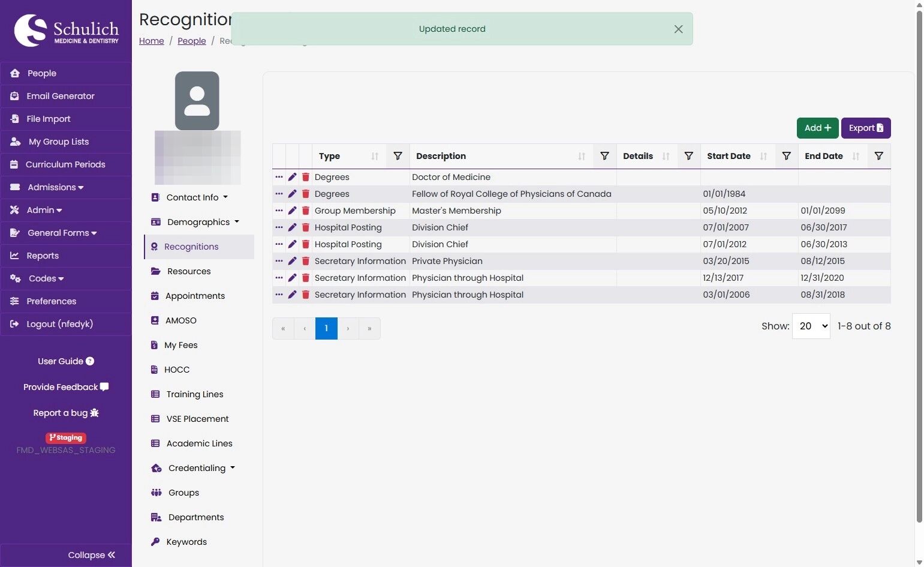Open Preferences in the sidebar
The width and height of the screenshot is (924, 567).
66,301
